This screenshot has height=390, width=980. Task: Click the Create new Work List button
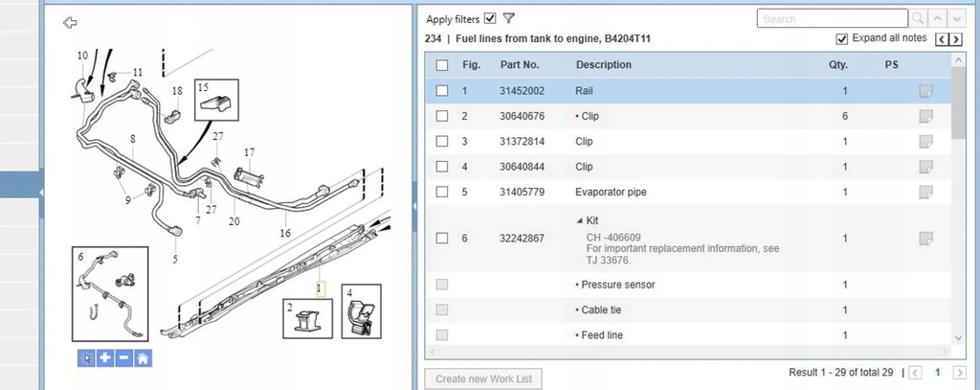click(483, 379)
